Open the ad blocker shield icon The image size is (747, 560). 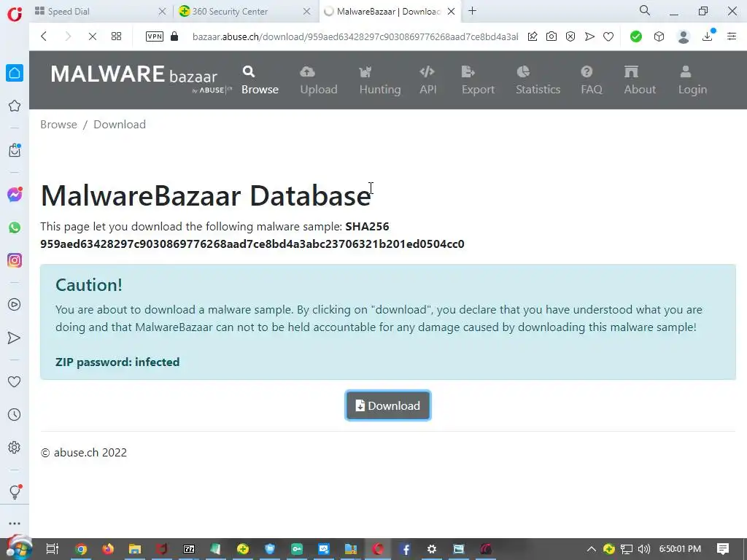[570, 36]
